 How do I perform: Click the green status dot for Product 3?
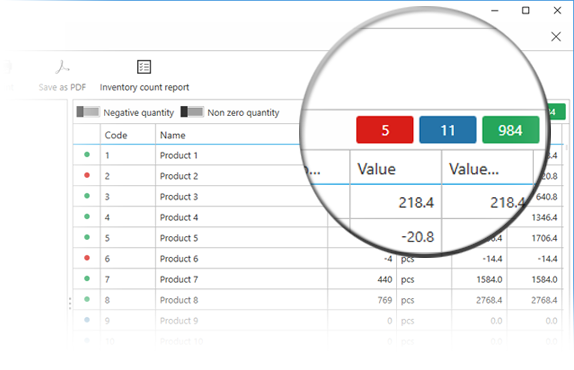tap(87, 196)
